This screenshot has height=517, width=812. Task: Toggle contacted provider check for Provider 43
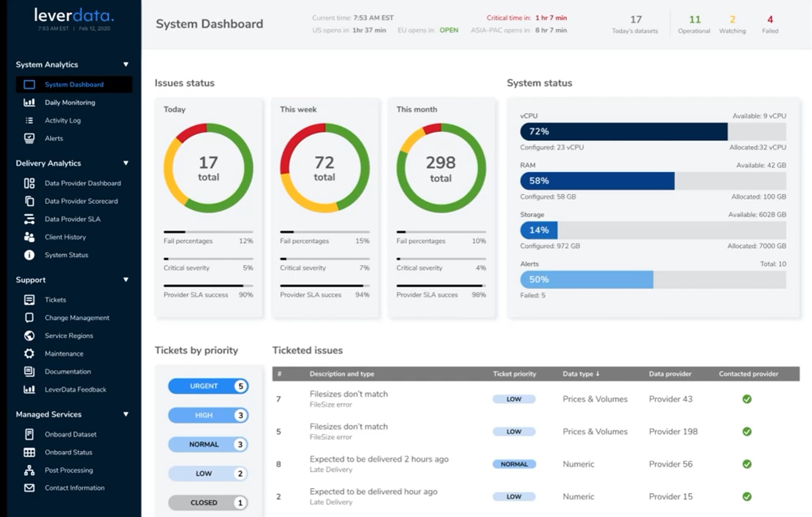747,399
